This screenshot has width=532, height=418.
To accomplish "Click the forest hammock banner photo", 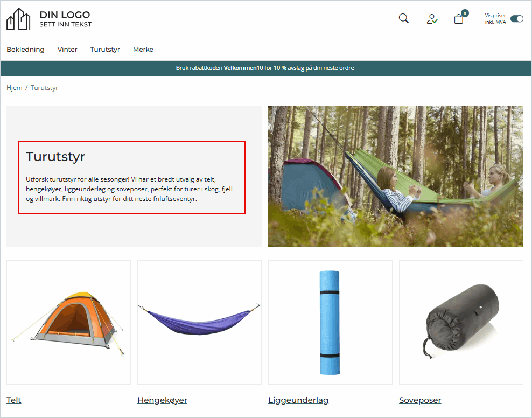I will point(395,176).
